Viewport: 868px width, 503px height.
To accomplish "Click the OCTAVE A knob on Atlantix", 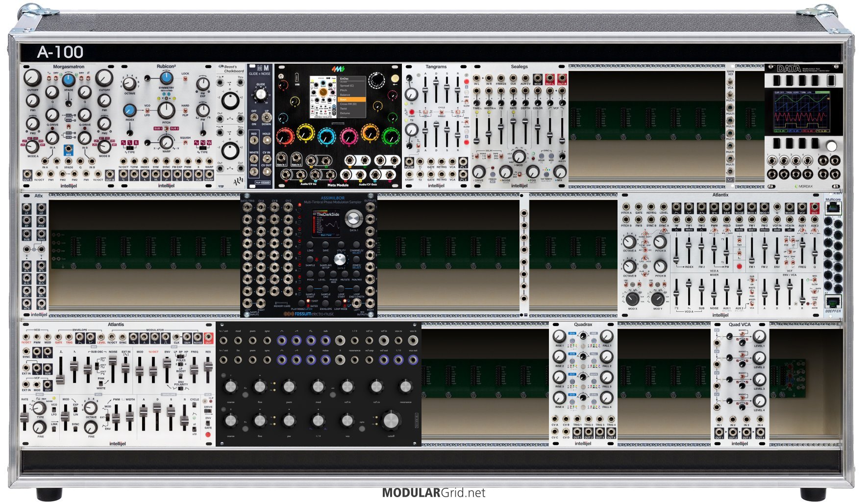I will (629, 241).
